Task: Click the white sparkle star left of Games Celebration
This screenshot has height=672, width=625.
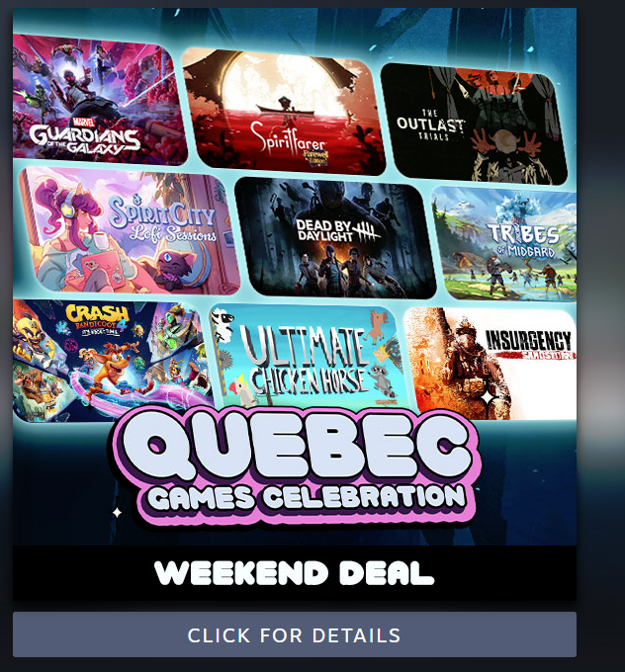Action: point(117,512)
